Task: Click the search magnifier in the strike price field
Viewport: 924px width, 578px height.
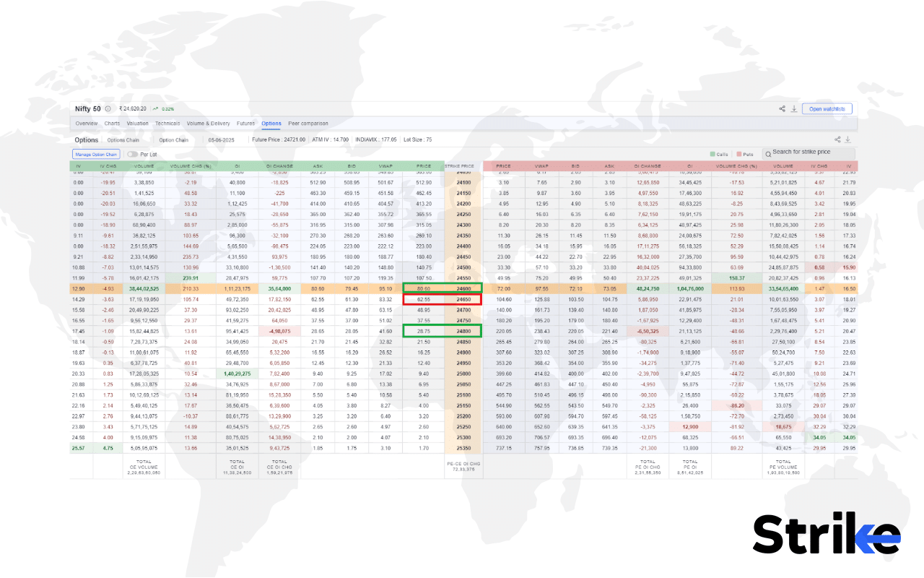Action: (x=768, y=153)
